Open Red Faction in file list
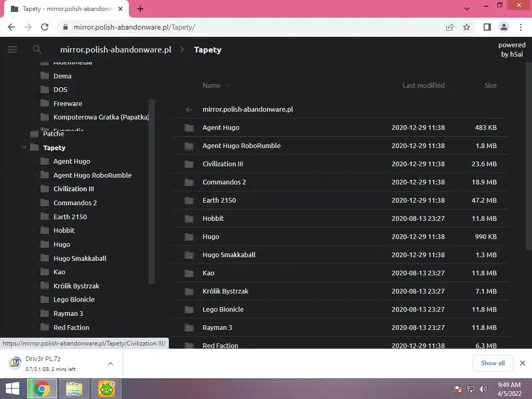 click(x=340, y=343)
